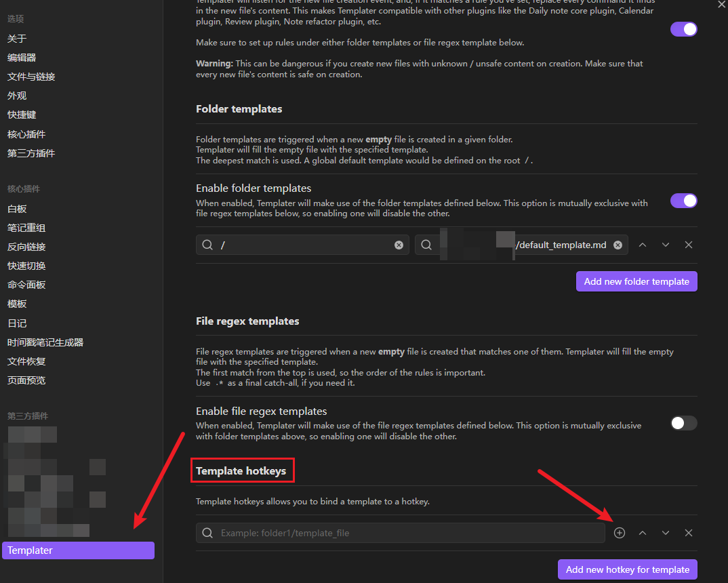Go to 快捷键 settings

[22, 115]
